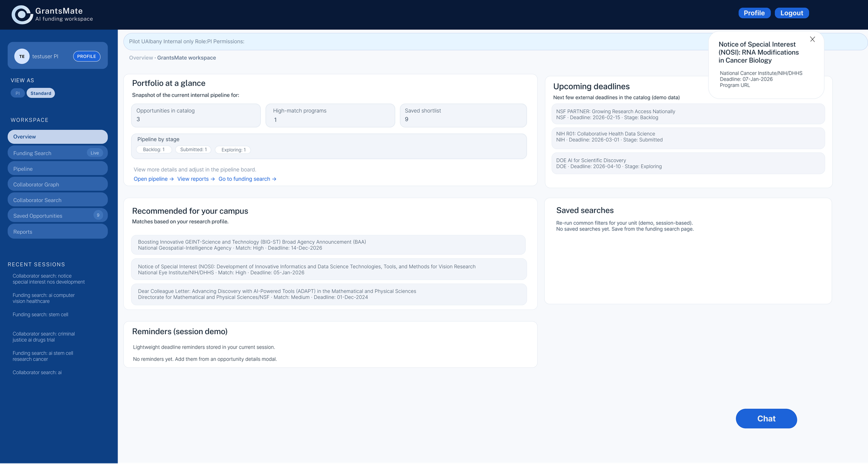Select the Backlog: 1 stage chip
Viewport: 868px width, 469px height.
[154, 150]
